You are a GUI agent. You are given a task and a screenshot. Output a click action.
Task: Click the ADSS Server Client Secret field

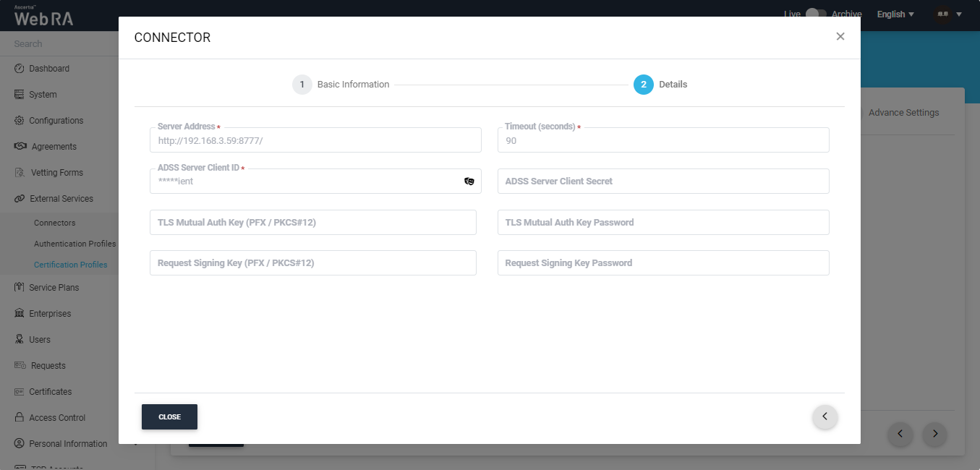tap(662, 181)
